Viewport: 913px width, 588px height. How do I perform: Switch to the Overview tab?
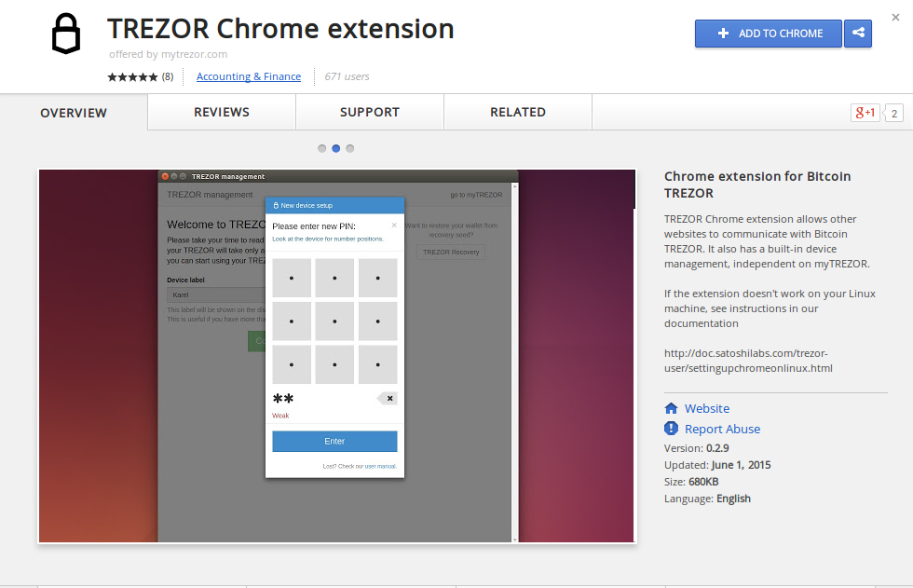(74, 113)
